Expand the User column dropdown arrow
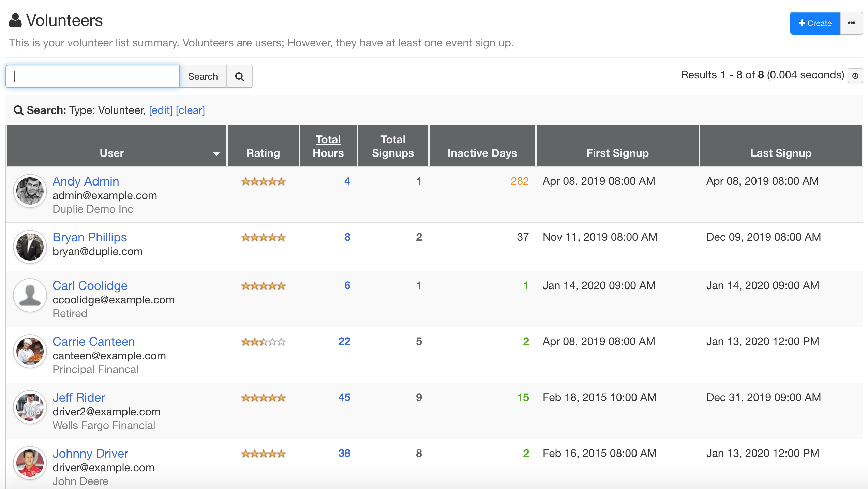The height and width of the screenshot is (489, 868). tap(216, 154)
